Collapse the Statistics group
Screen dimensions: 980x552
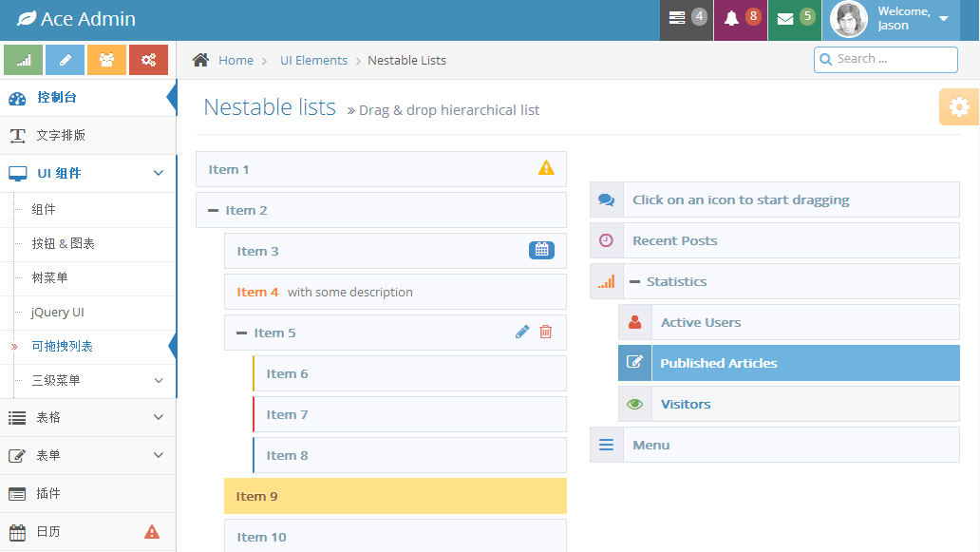[634, 282]
